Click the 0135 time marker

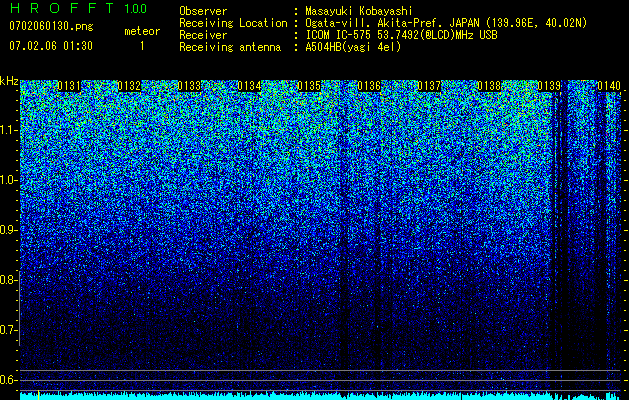coord(309,86)
